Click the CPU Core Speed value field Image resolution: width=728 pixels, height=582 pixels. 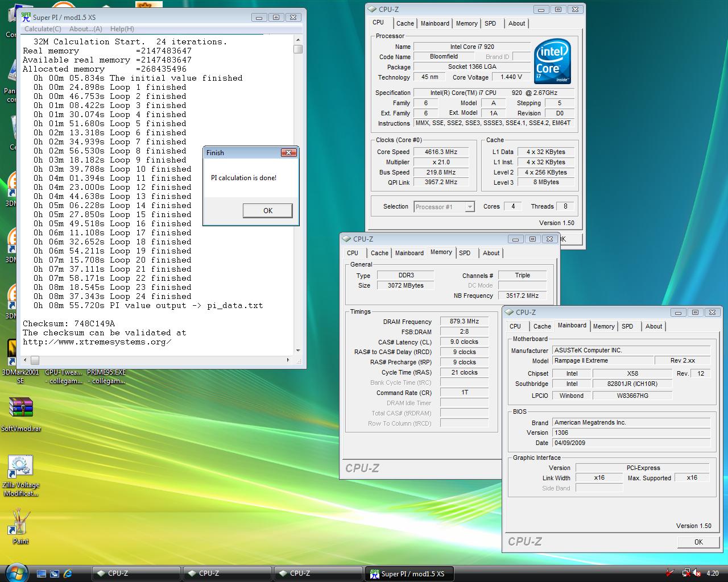tap(441, 152)
